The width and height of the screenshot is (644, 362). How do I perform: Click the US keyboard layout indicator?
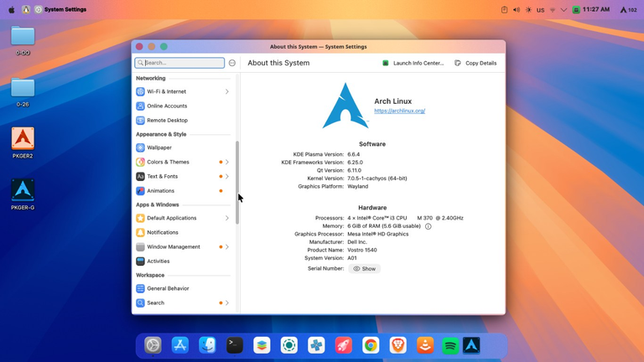[541, 10]
